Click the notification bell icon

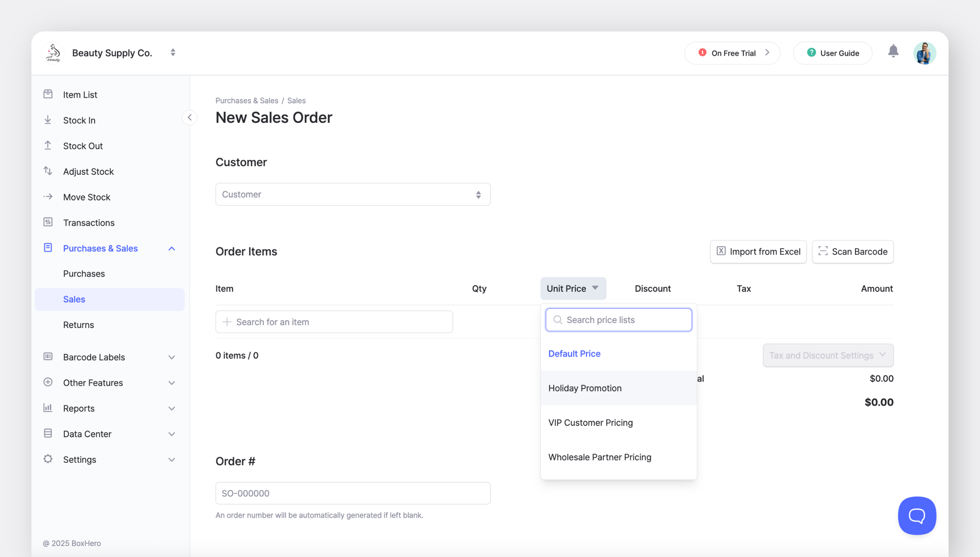893,51
